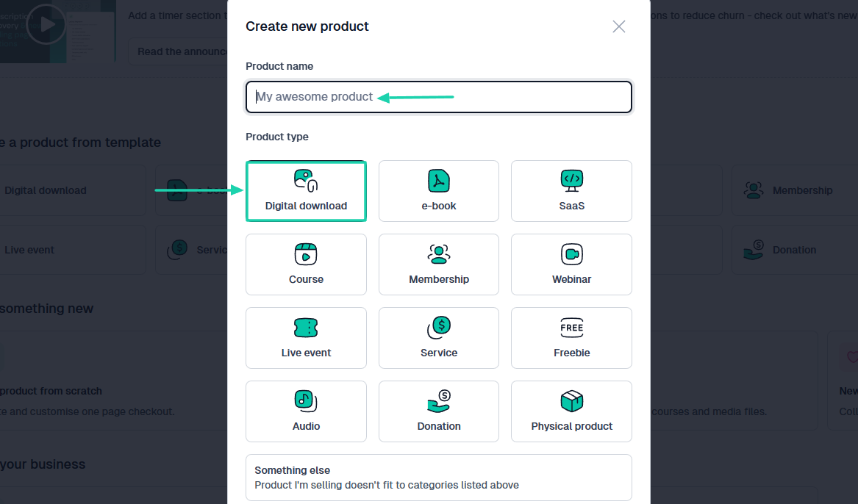The width and height of the screenshot is (858, 504).
Task: Pick the Webinar camera icon
Action: 572,254
